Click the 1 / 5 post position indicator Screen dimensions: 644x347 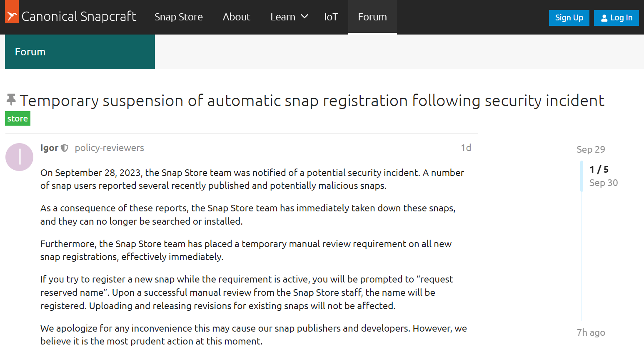[599, 169]
